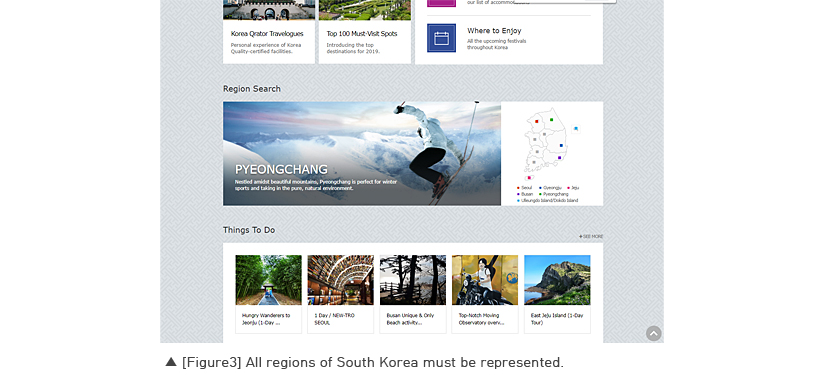Select the purple Busan marker on map

(559, 158)
